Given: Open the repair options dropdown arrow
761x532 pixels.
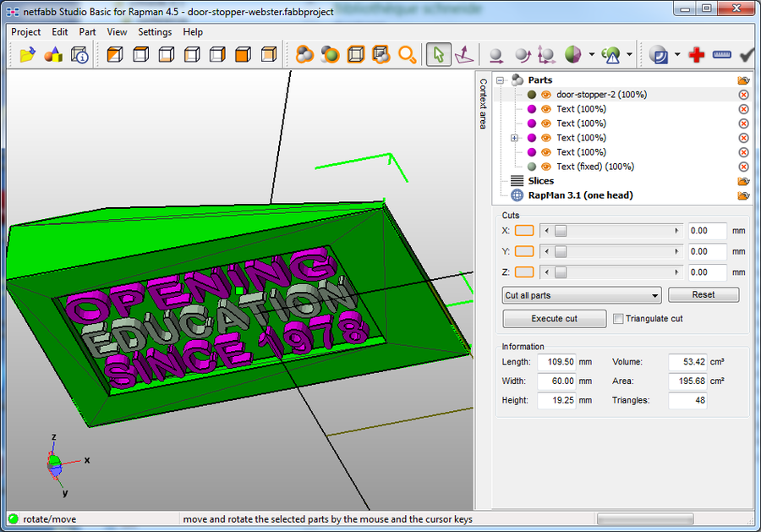Looking at the screenshot, I should pyautogui.click(x=676, y=54).
